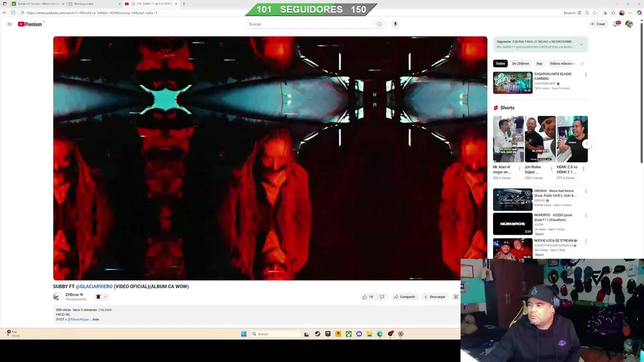
Task: Open YouTube notifications bell
Action: point(616,24)
